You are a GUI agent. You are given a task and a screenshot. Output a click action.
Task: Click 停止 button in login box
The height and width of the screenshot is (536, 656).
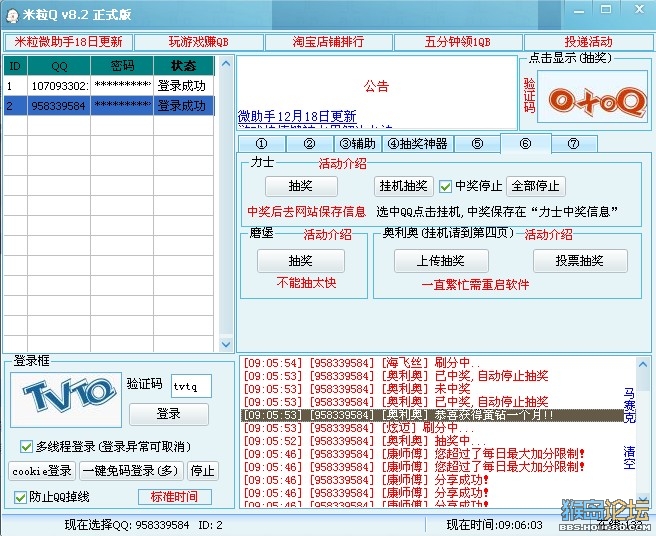(x=202, y=471)
